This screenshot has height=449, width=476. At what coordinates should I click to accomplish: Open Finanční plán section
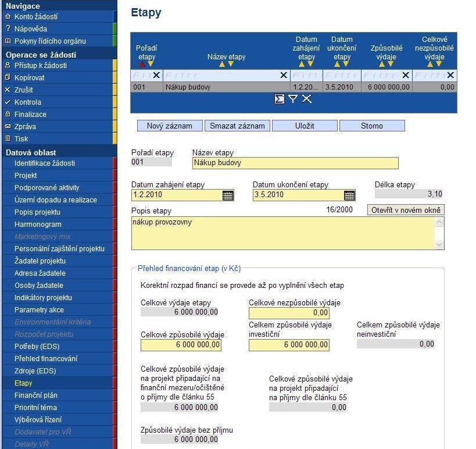click(58, 395)
